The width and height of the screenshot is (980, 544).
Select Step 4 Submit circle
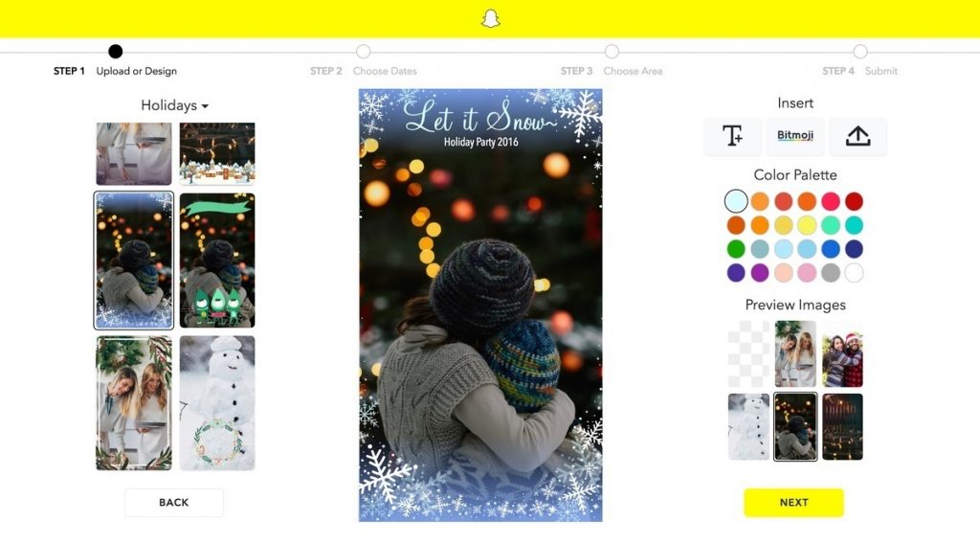click(x=860, y=52)
